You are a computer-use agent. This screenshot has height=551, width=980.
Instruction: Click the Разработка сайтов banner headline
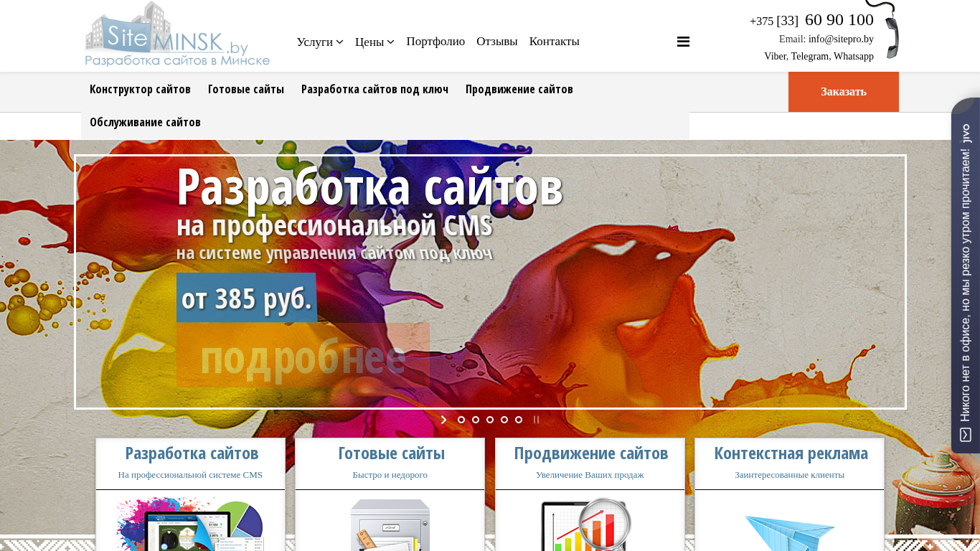(369, 187)
